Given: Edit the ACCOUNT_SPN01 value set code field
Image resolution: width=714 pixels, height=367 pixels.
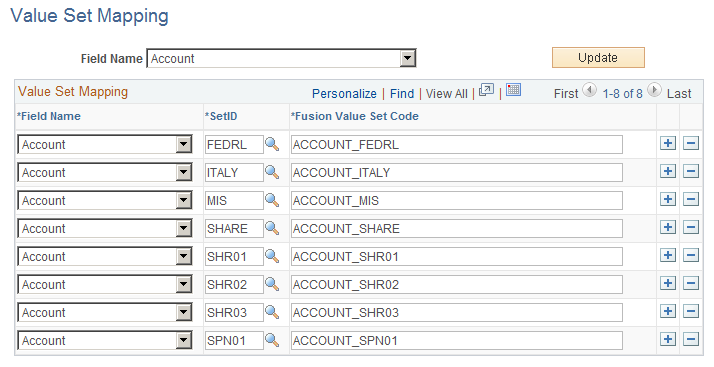Looking at the screenshot, I should (457, 341).
